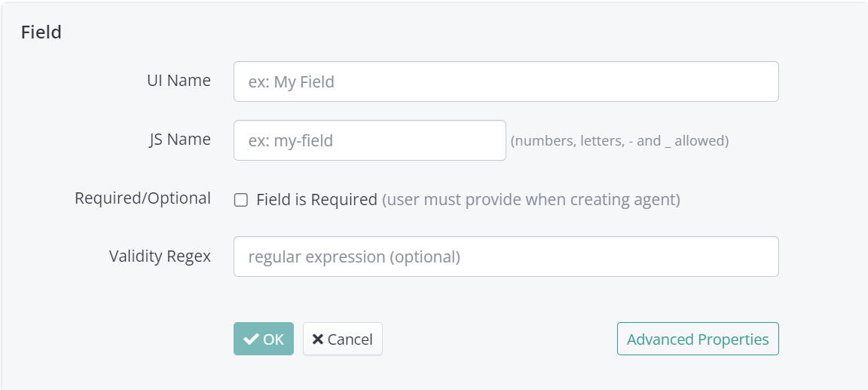
Task: Click the 'Field is Required' label text
Action: (x=316, y=200)
